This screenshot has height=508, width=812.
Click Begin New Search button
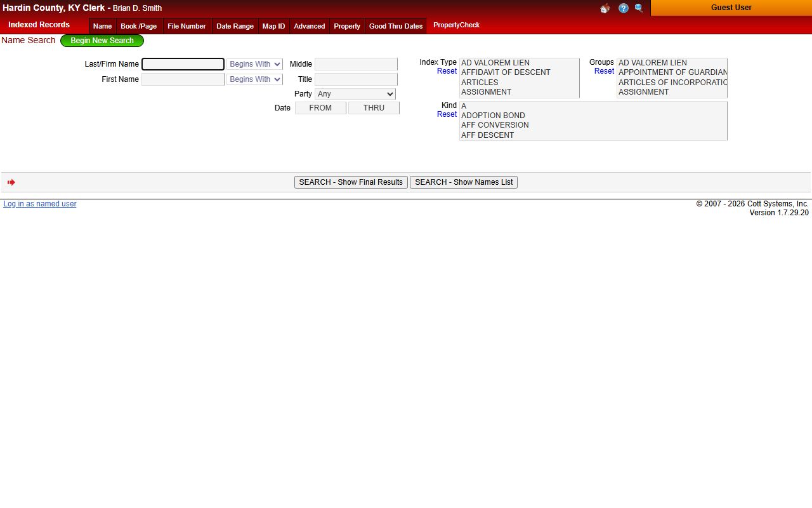coord(102,41)
